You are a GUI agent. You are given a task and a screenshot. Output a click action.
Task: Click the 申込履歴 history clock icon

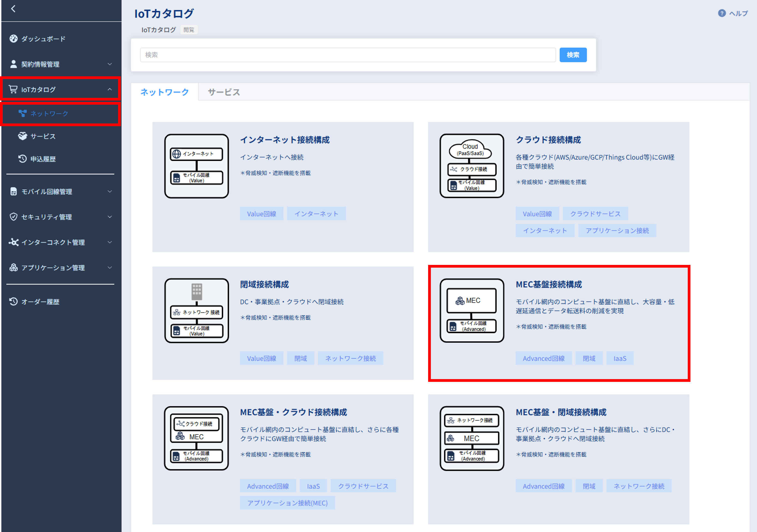22,159
